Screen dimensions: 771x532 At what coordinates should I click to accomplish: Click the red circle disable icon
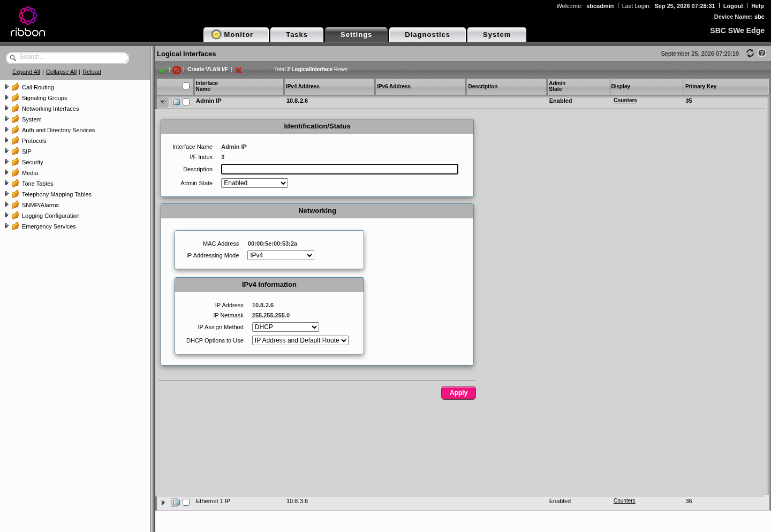pos(177,70)
